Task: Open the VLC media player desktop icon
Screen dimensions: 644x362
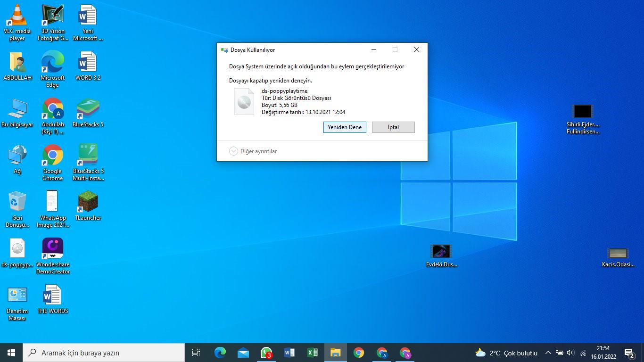Action: (x=17, y=23)
